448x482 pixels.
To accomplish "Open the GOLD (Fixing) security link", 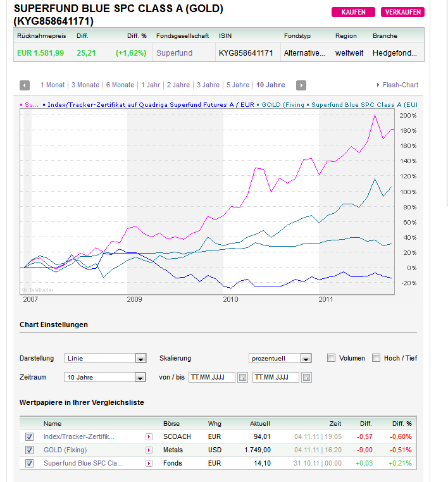I will tap(65, 450).
